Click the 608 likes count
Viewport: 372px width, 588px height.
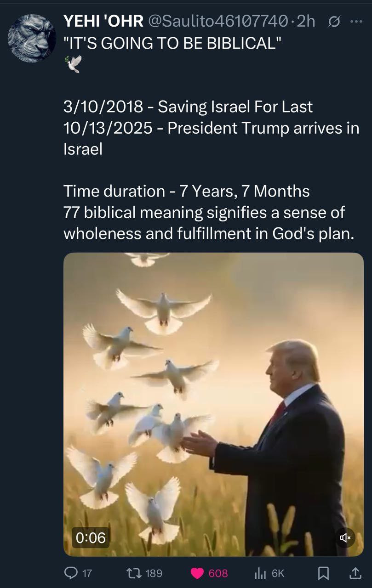(x=218, y=573)
